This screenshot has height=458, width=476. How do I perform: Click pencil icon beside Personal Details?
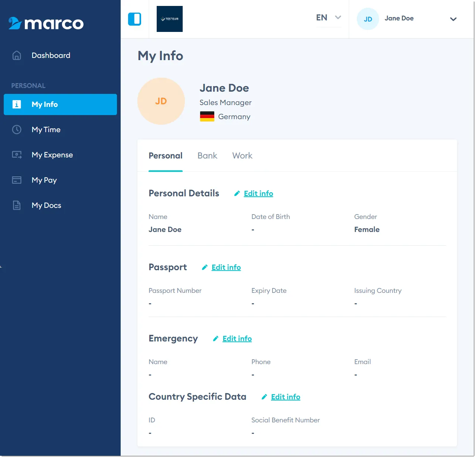pyautogui.click(x=237, y=193)
